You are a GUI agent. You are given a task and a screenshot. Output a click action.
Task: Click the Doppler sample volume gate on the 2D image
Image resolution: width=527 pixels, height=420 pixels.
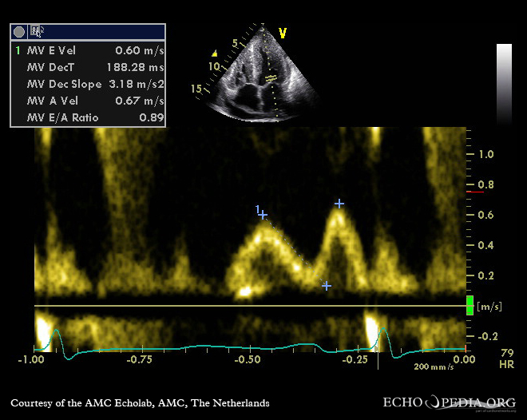point(271,78)
